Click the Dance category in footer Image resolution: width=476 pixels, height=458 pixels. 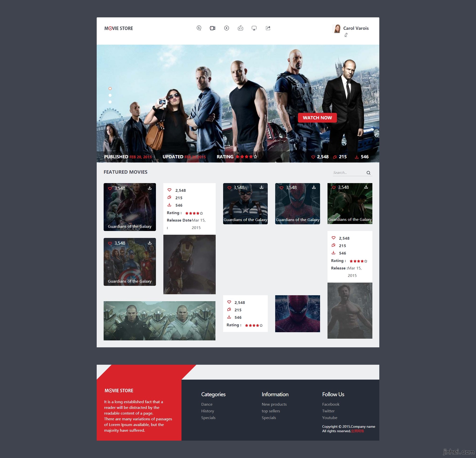[x=208, y=404]
